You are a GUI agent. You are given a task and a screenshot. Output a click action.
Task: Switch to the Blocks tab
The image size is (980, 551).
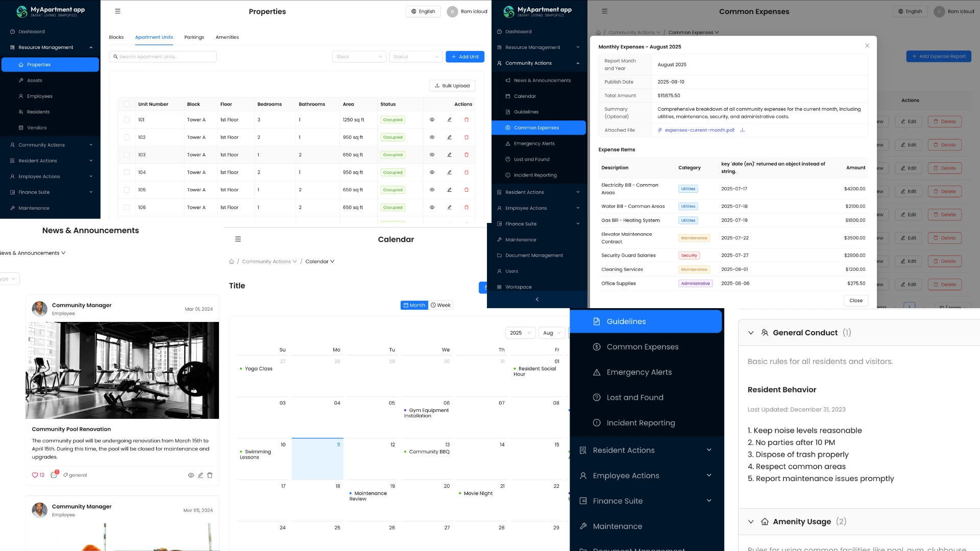click(x=116, y=37)
